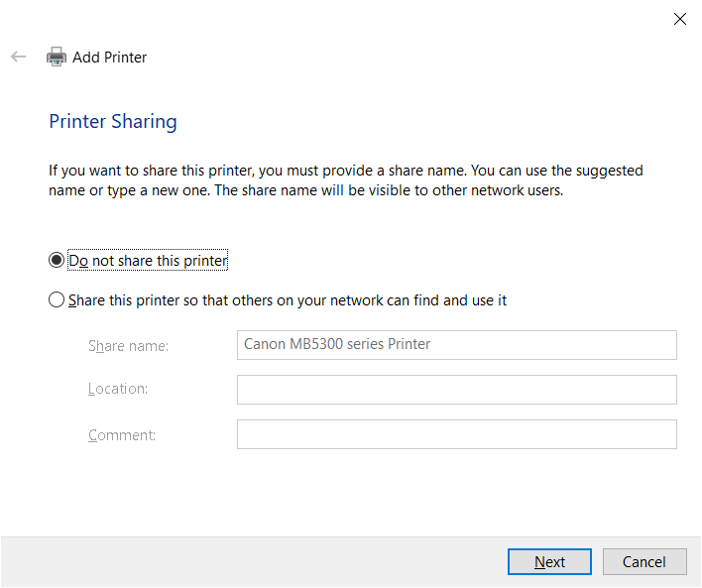Click the 'Comment:' label

tap(122, 435)
